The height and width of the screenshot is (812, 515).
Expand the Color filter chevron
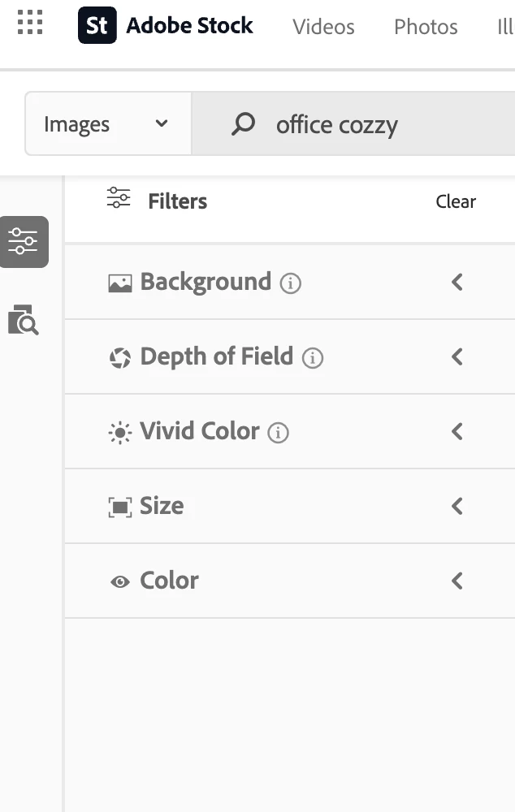pyautogui.click(x=457, y=581)
